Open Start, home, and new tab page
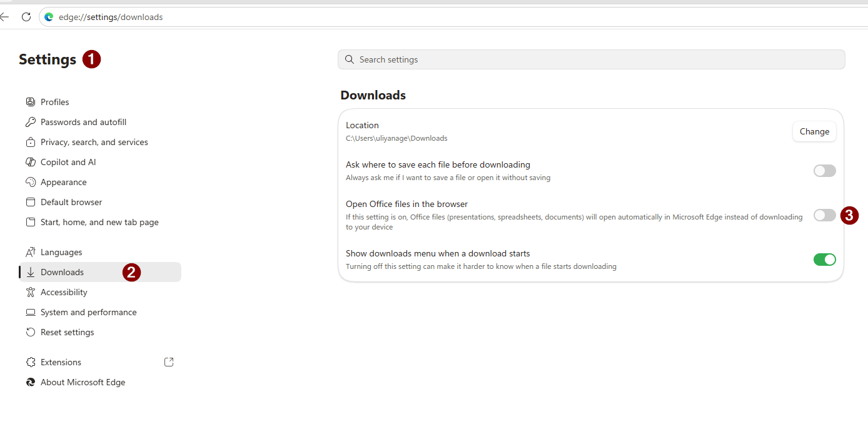The height and width of the screenshot is (424, 868). pyautogui.click(x=100, y=222)
